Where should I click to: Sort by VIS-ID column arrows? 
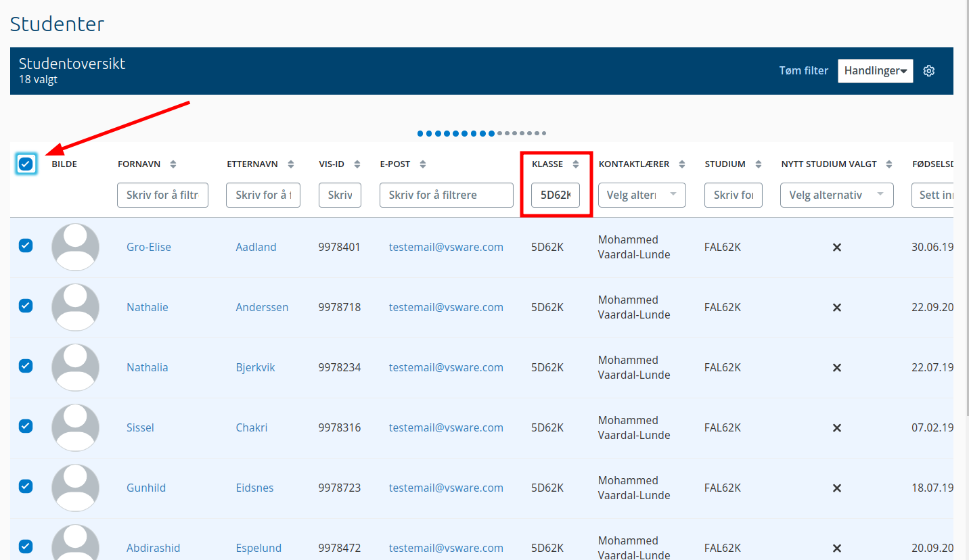(x=357, y=164)
